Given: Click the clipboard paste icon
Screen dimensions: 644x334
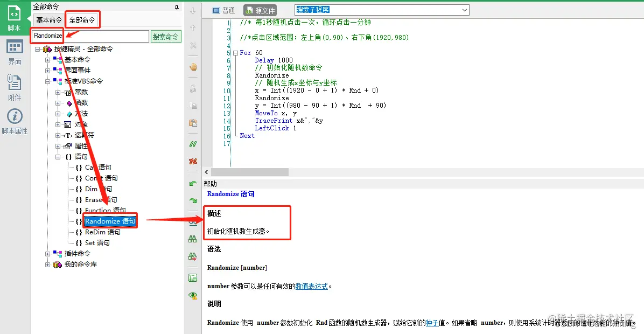Looking at the screenshot, I should pyautogui.click(x=193, y=122).
